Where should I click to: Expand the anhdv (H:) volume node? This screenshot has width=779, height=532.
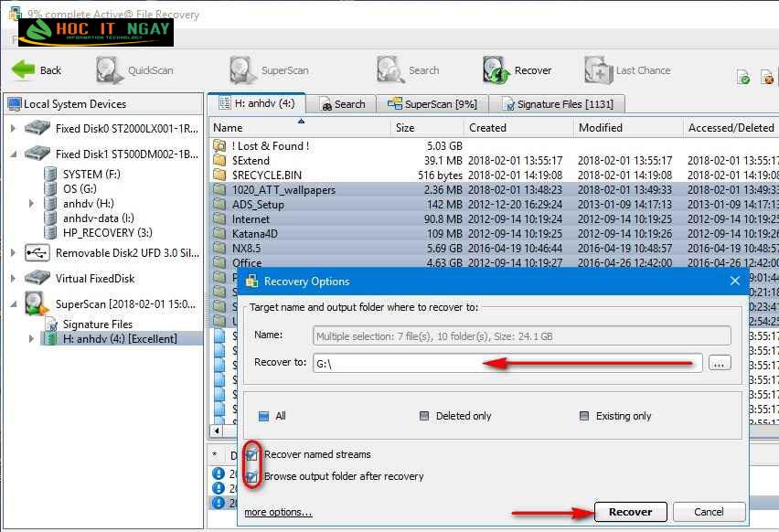click(x=31, y=203)
